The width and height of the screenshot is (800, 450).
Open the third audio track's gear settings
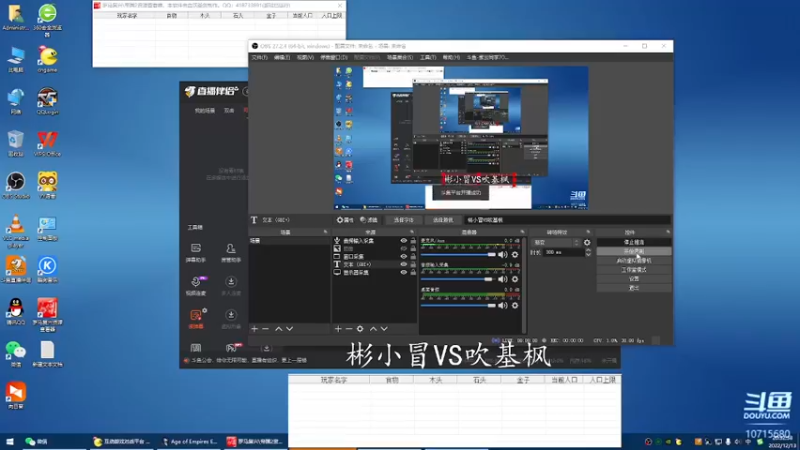point(515,305)
